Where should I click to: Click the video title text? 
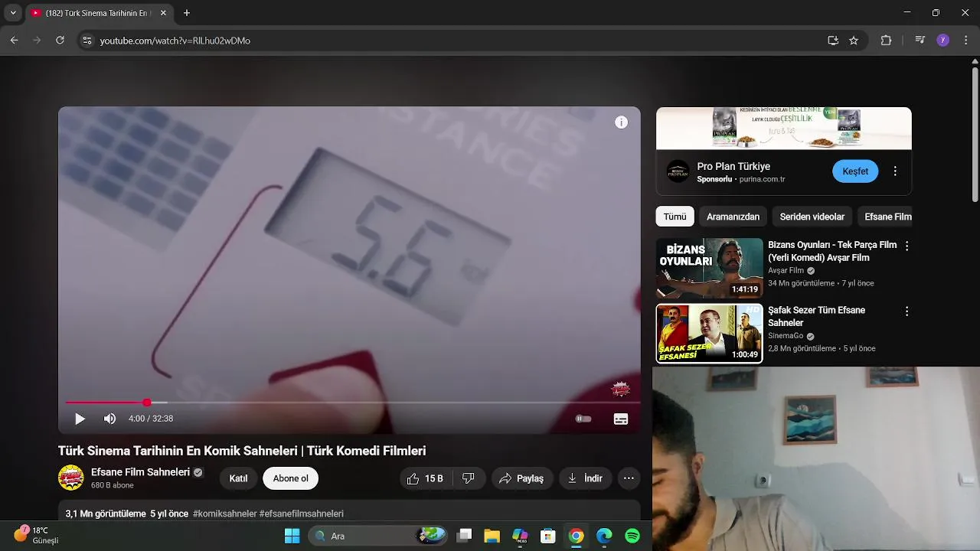(242, 451)
